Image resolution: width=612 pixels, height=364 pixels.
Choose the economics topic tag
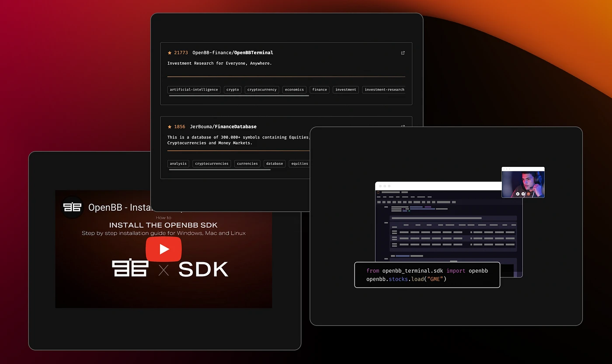[294, 90]
